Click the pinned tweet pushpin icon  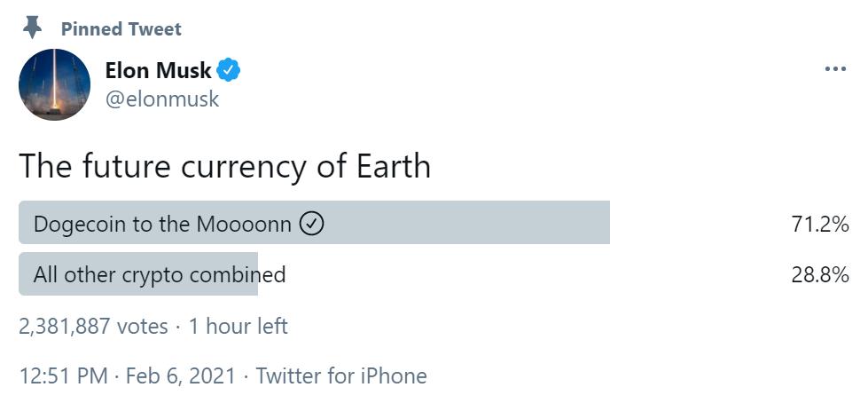pyautogui.click(x=33, y=28)
